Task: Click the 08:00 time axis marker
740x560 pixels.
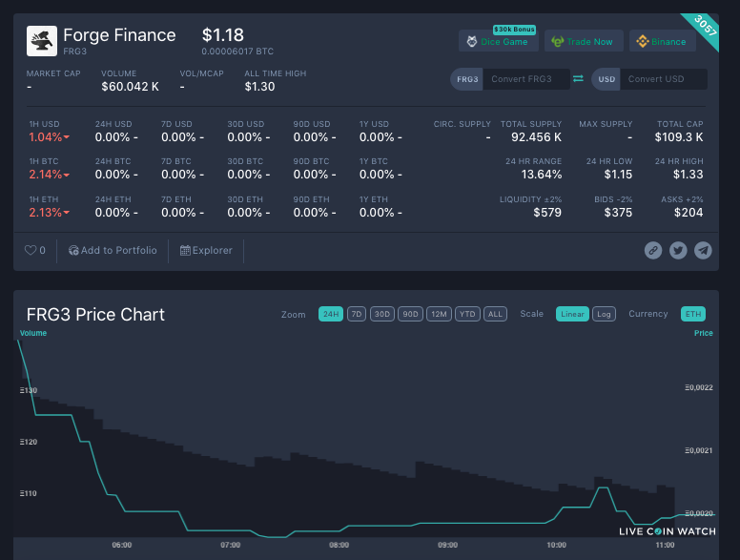Action: pyautogui.click(x=339, y=545)
